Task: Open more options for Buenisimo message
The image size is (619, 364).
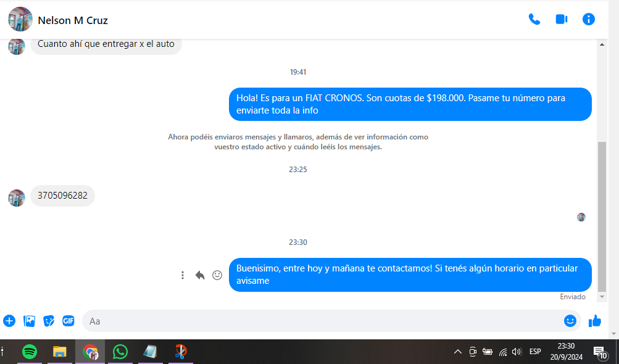Action: (x=183, y=275)
